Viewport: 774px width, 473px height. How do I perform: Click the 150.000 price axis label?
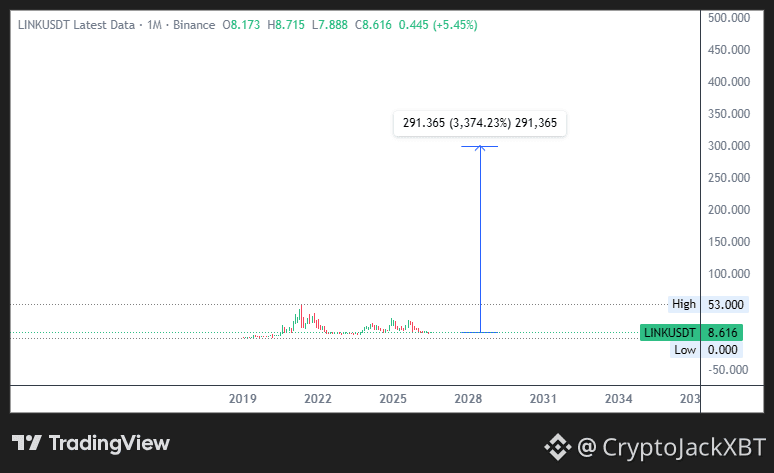pos(729,242)
